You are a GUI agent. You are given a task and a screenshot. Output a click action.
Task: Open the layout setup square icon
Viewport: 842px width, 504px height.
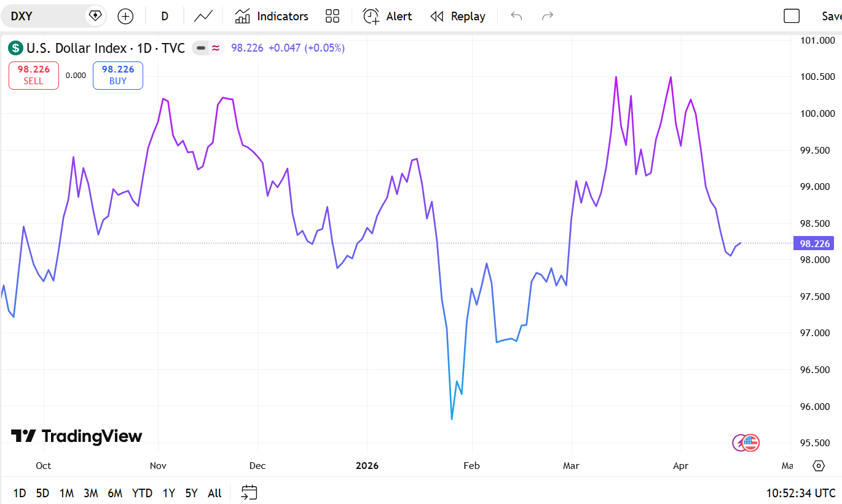pyautogui.click(x=792, y=16)
